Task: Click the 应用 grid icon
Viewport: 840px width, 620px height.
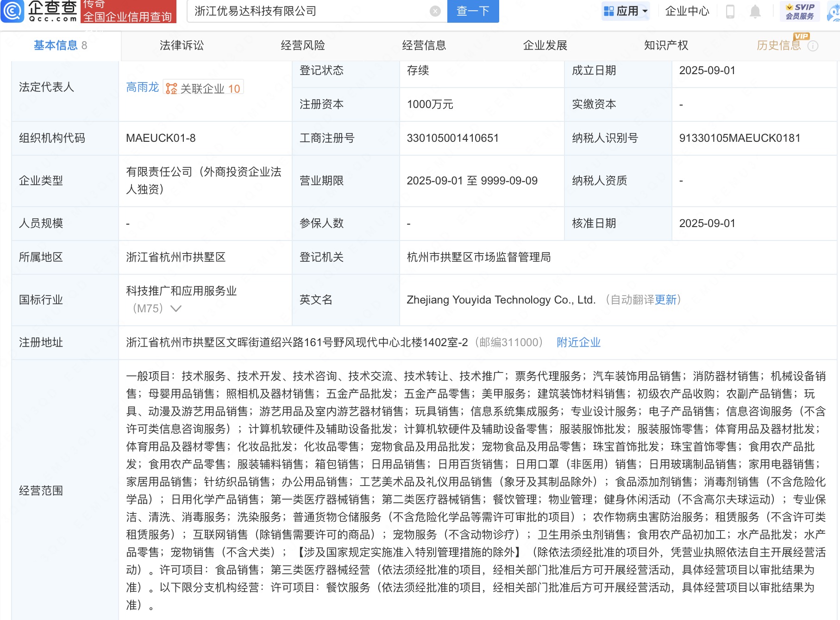Action: click(x=609, y=11)
